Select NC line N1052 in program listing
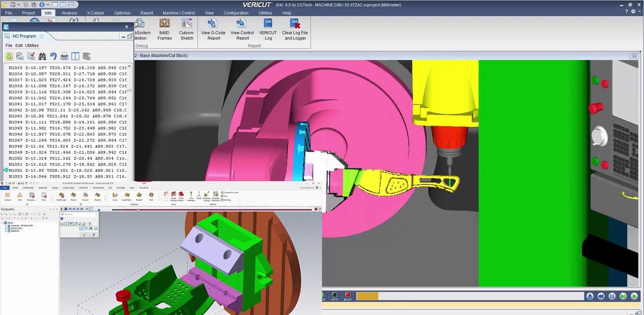This screenshot has width=644, height=315. click(x=67, y=170)
